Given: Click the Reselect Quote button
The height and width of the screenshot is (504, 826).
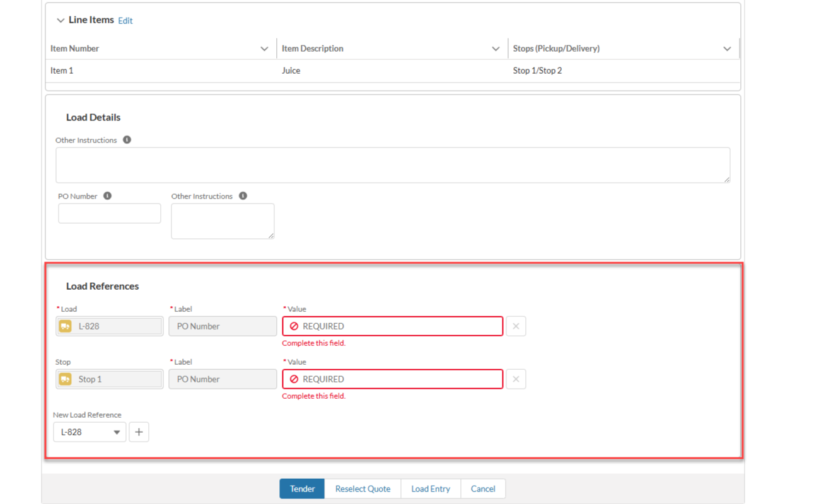Looking at the screenshot, I should click(x=363, y=489).
